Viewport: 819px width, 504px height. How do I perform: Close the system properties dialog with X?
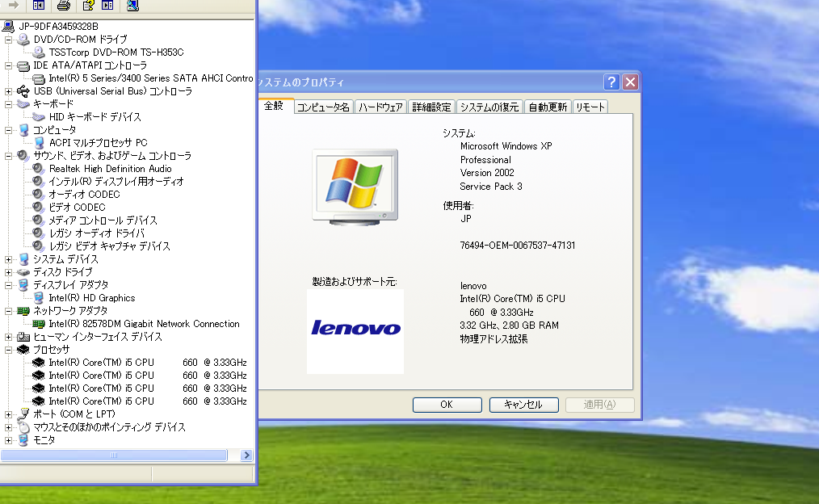(631, 82)
